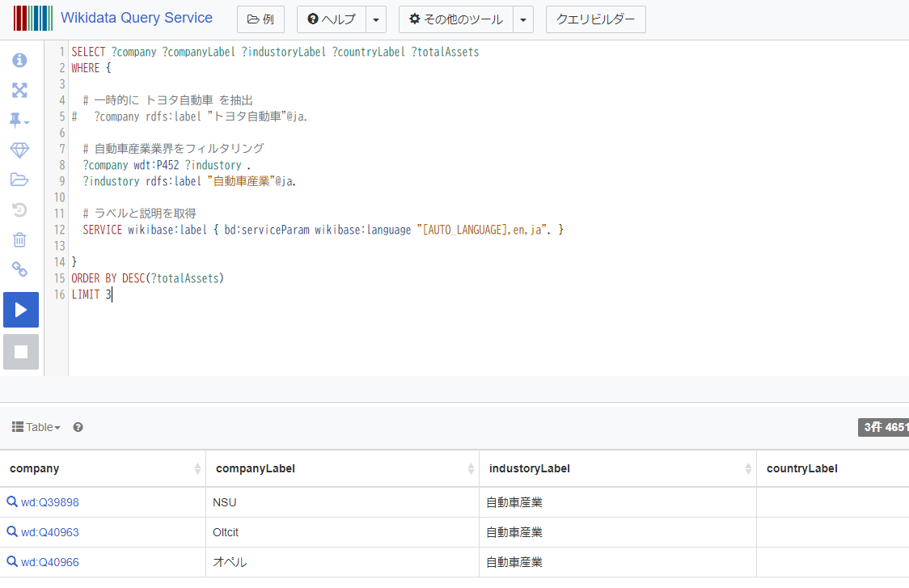
Task: Open query history icon
Action: click(x=19, y=210)
